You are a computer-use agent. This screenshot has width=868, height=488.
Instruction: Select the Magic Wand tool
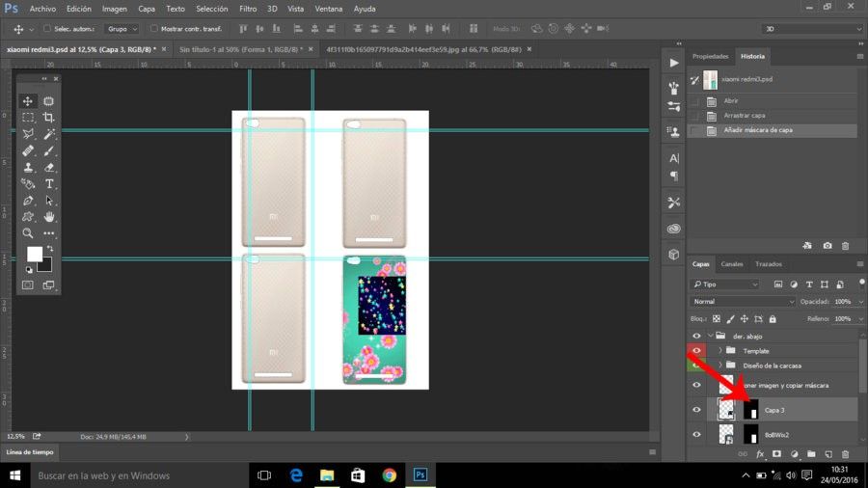(x=49, y=134)
